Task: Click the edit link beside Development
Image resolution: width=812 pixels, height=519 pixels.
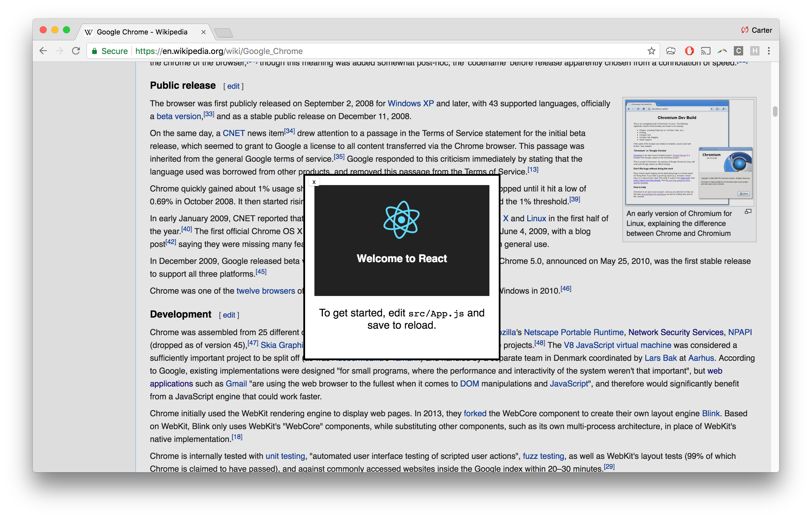Action: (x=229, y=315)
